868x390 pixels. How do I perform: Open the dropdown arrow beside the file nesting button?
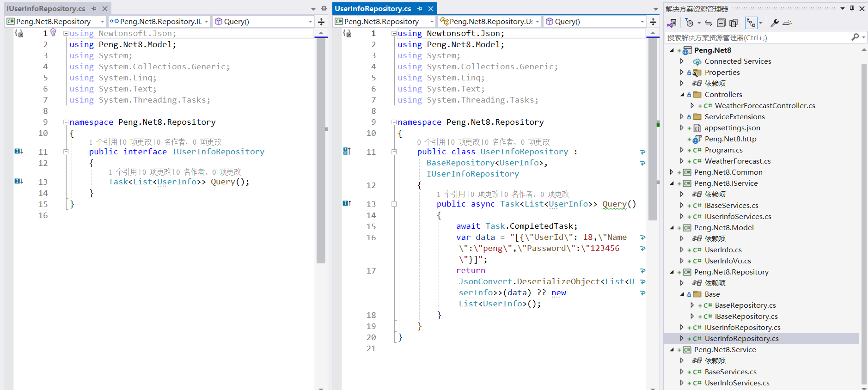pyautogui.click(x=760, y=23)
